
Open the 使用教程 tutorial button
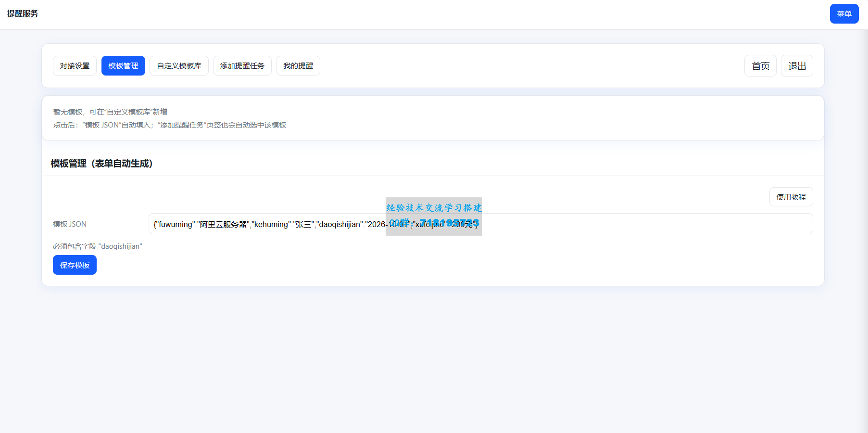point(791,197)
